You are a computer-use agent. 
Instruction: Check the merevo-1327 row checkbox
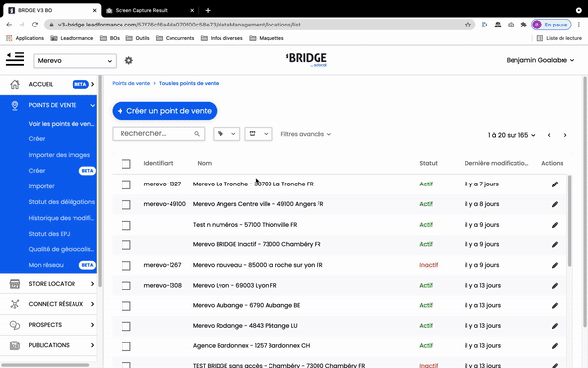coord(126,184)
